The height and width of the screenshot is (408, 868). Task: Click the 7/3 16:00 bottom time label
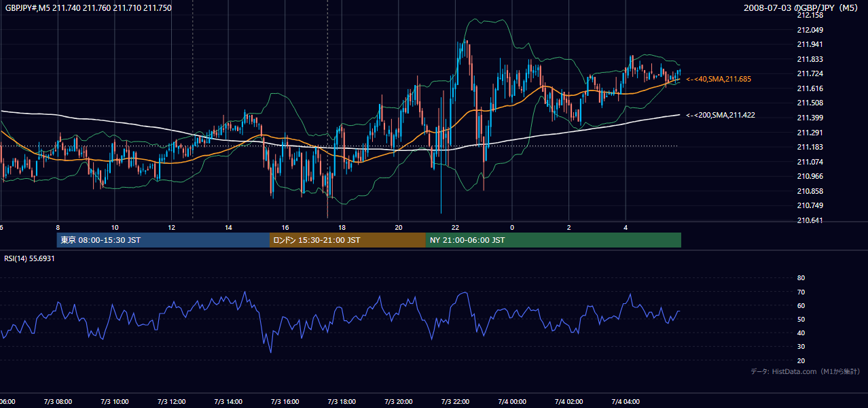tap(285, 401)
